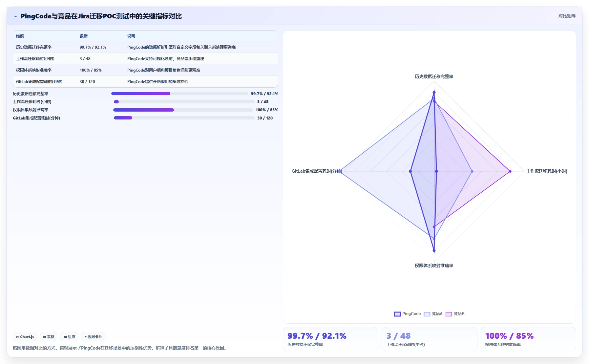Select the 进度 tag chip
Image resolution: width=589 pixels, height=364 pixels.
[69, 337]
